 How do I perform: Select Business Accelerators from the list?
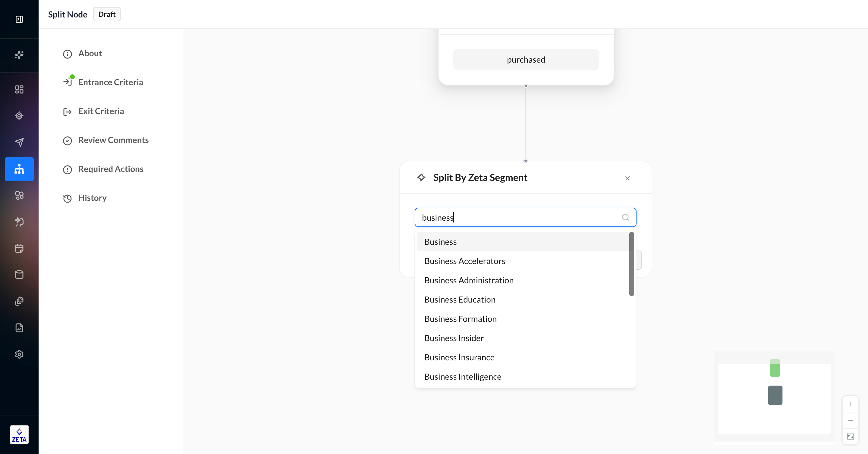click(x=523, y=261)
